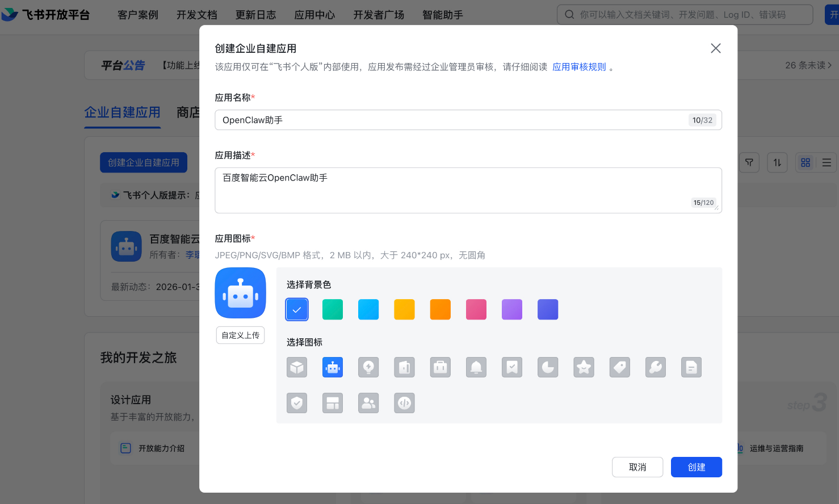839x504 pixels.
Task: Open the 应用审核规则 link
Action: coord(579,67)
